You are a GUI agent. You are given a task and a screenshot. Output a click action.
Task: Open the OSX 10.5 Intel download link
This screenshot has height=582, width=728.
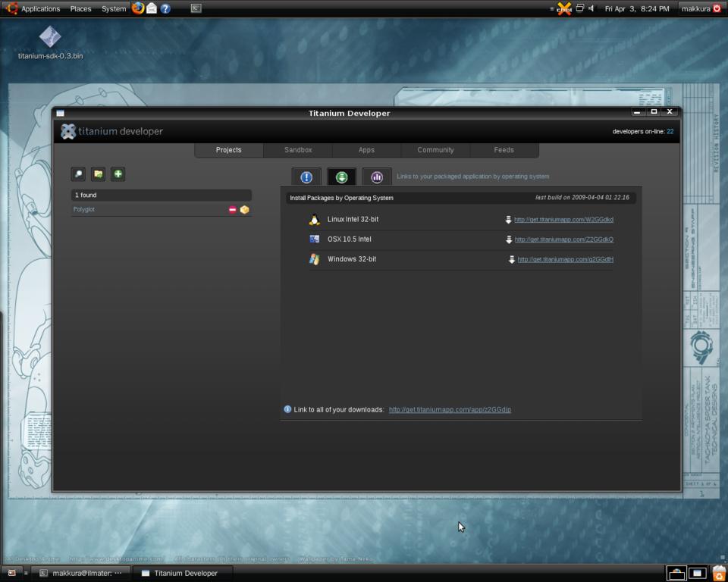563,239
